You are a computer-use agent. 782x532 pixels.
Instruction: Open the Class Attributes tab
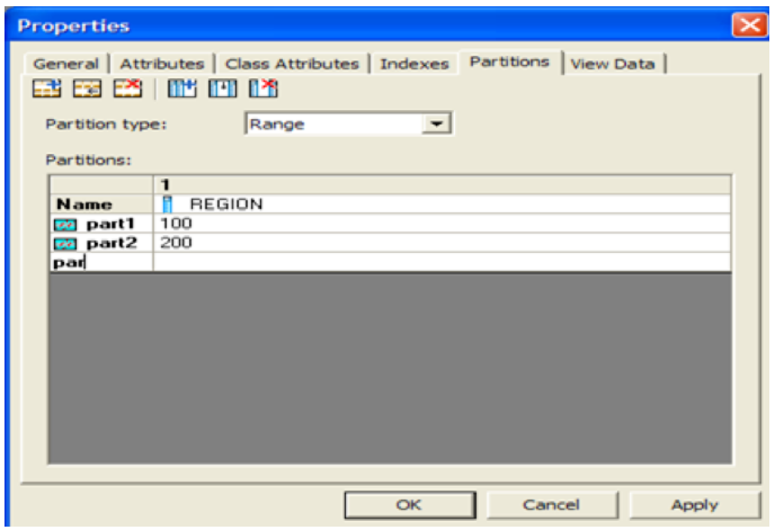(x=292, y=64)
